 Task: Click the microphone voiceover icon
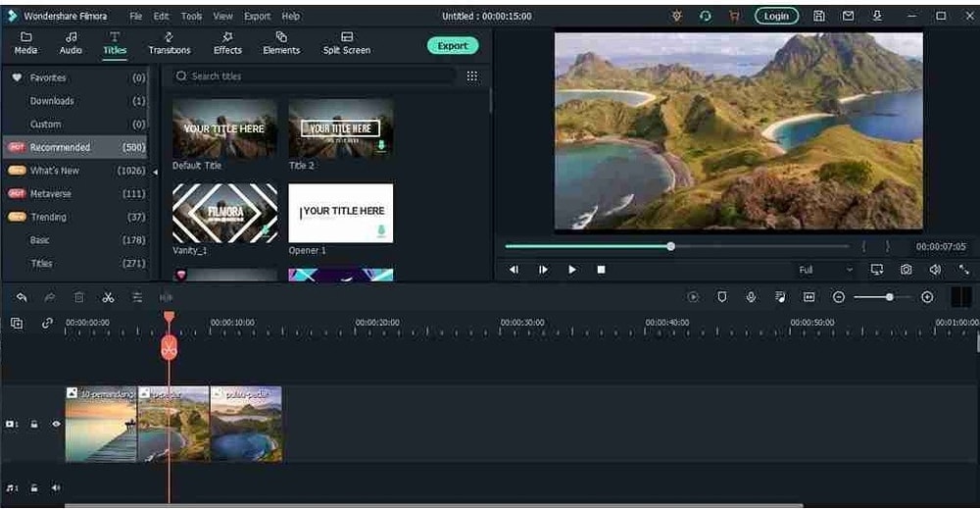pos(752,297)
